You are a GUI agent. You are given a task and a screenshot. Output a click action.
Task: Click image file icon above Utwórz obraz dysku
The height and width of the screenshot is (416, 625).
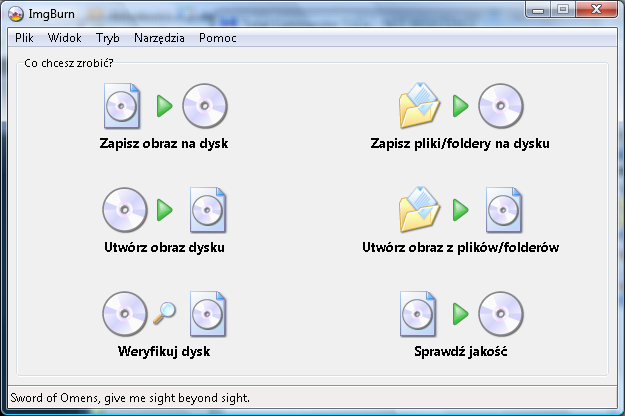[208, 210]
